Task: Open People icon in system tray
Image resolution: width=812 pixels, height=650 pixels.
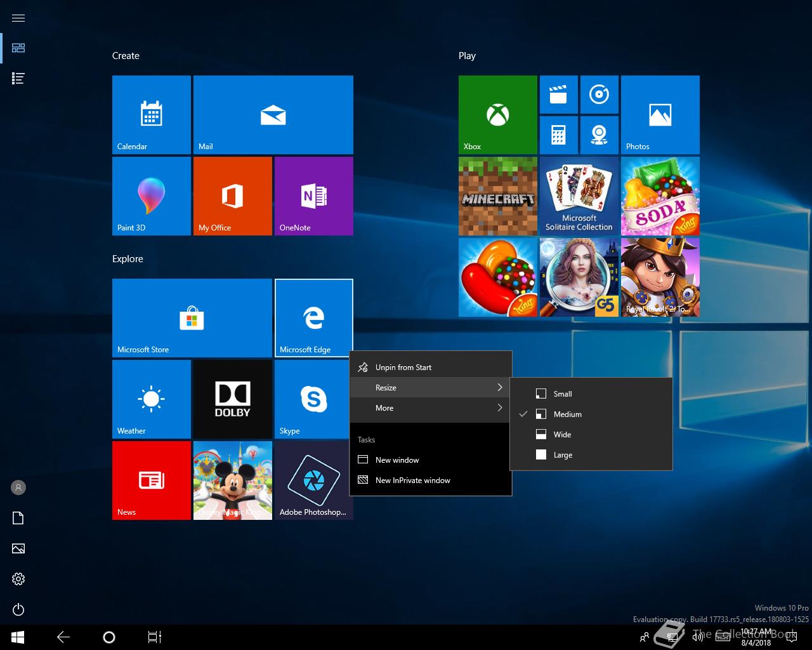Action: point(645,637)
